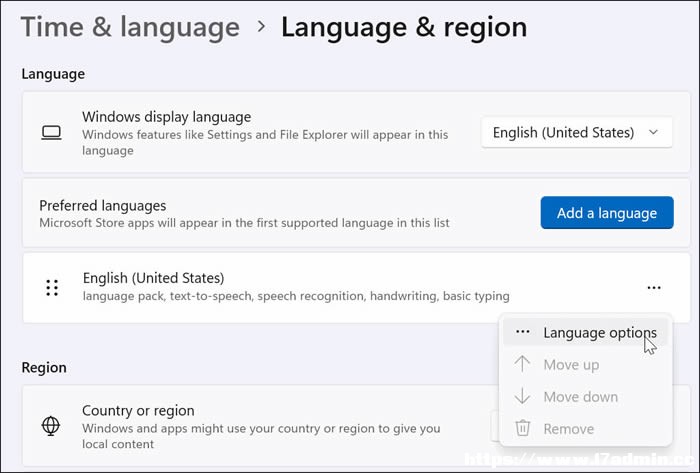
Task: Go back to Time & language breadcrumb
Action: [x=130, y=27]
